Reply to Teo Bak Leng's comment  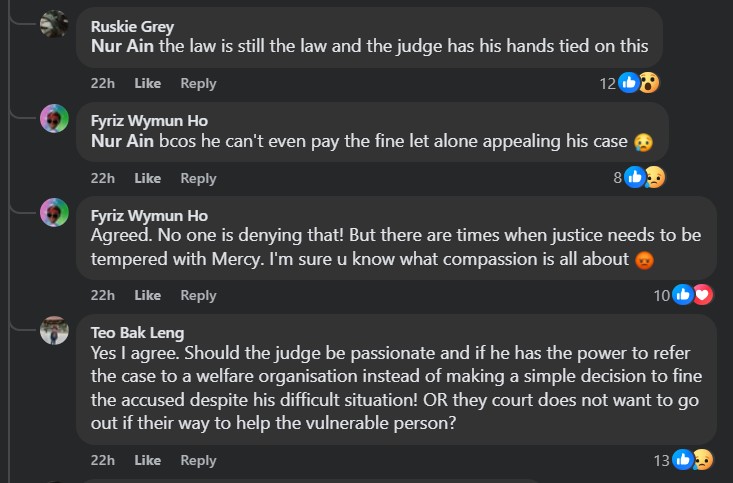coord(198,460)
